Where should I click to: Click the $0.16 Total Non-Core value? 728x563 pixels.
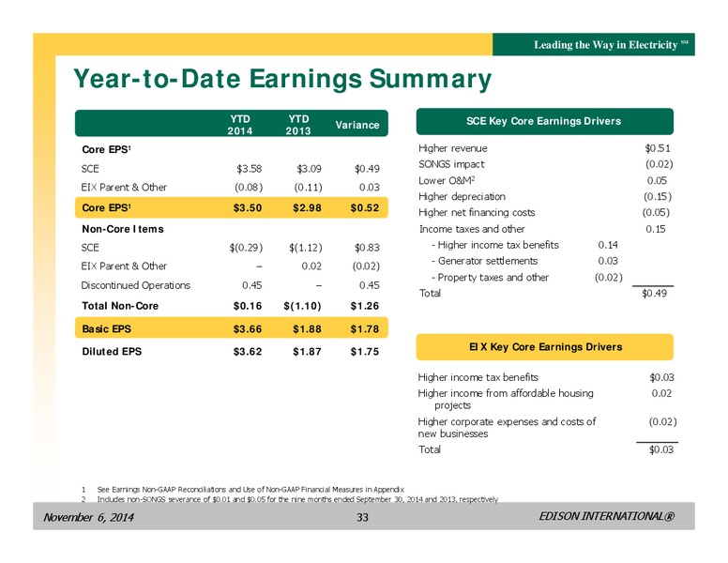coord(248,306)
